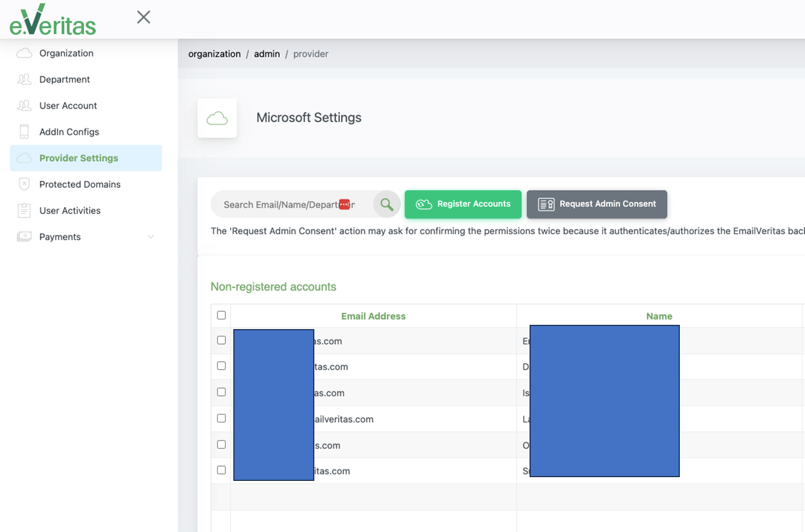The height and width of the screenshot is (532, 805).
Task: Toggle the select-all checkbox in table header
Action: tap(222, 315)
